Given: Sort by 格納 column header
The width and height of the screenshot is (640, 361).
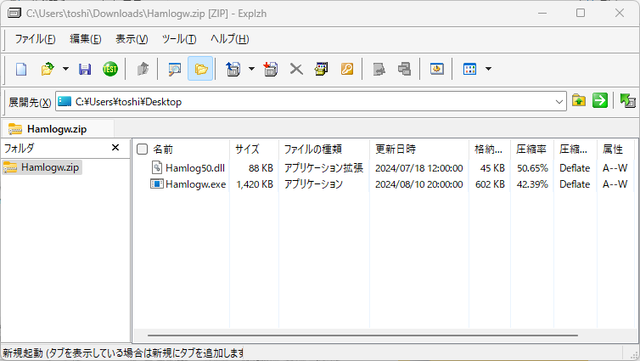Looking at the screenshot, I should (489, 149).
